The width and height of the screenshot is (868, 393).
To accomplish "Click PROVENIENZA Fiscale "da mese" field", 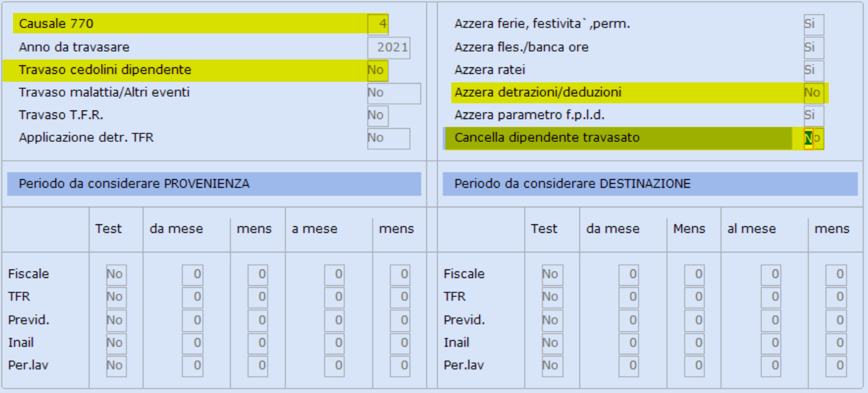I will coord(192,275).
